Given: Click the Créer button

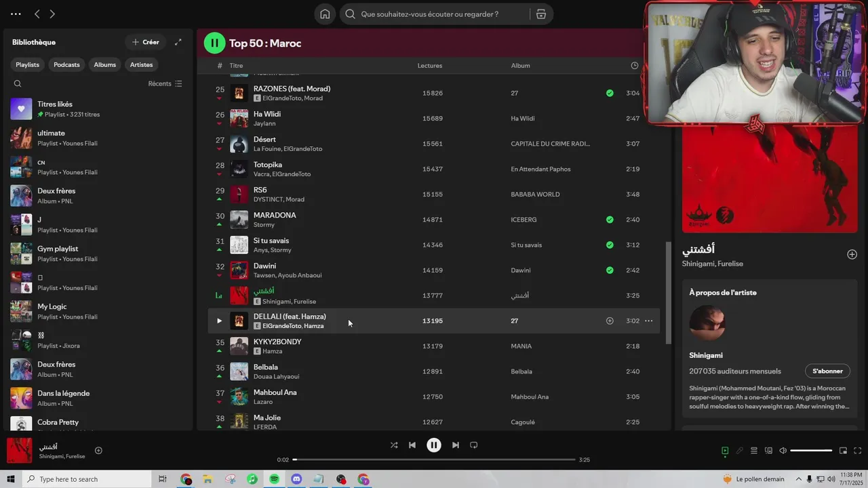Looking at the screenshot, I should (x=146, y=42).
